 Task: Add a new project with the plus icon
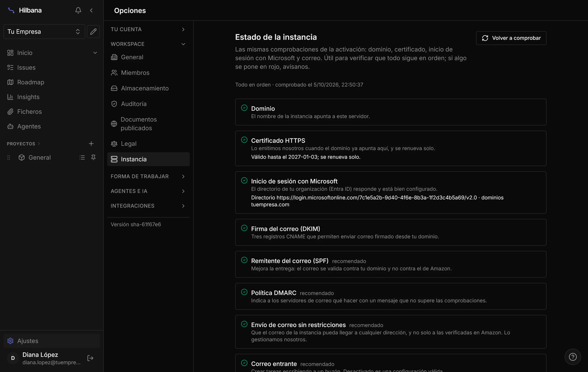pos(91,144)
